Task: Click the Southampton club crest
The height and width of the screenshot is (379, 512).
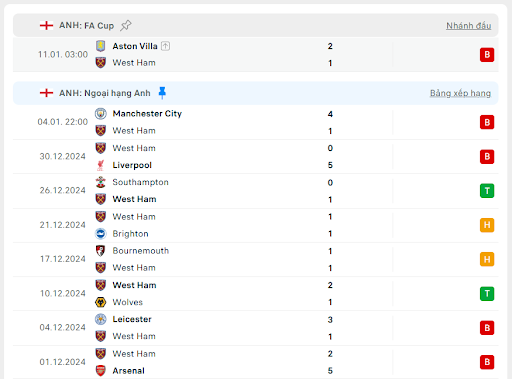Action: [101, 182]
